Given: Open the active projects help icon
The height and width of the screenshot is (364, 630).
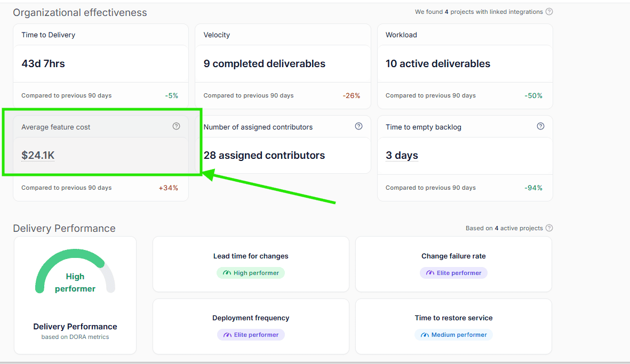Looking at the screenshot, I should [x=549, y=228].
